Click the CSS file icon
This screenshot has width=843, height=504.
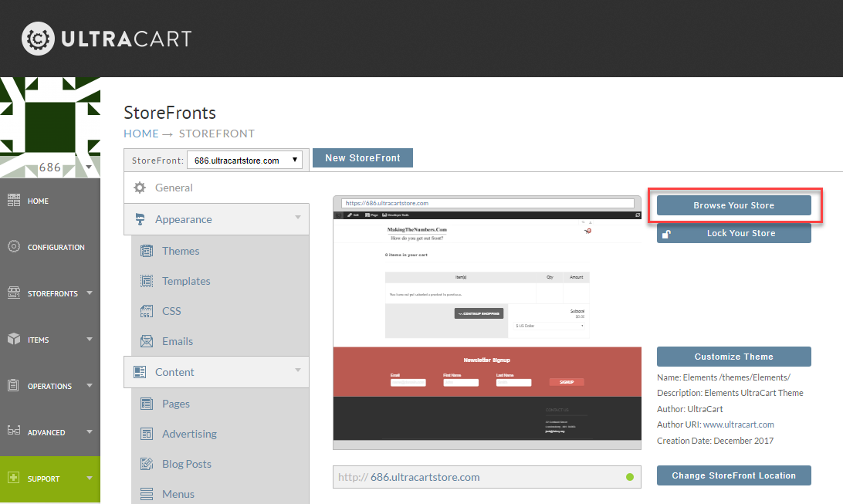(x=146, y=311)
